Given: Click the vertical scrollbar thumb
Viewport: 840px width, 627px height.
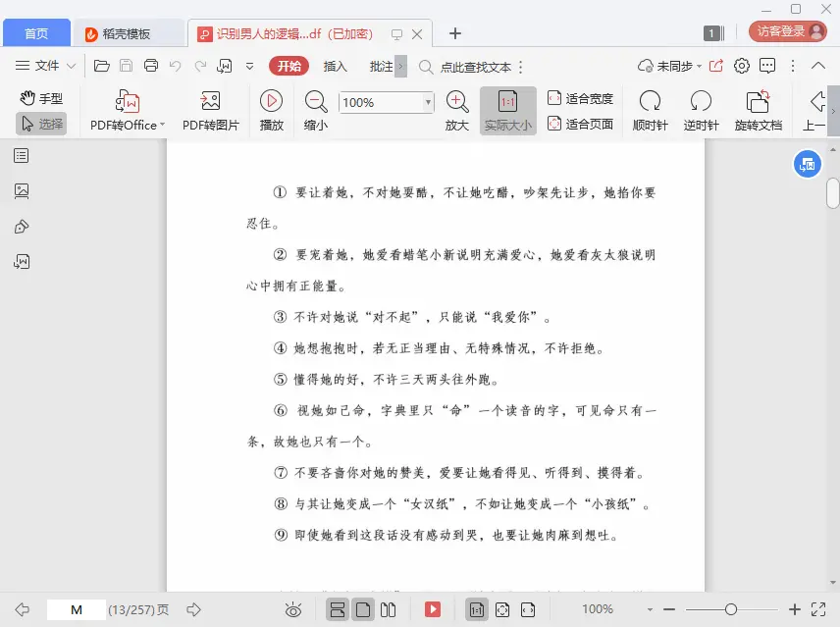Looking at the screenshot, I should (832, 193).
